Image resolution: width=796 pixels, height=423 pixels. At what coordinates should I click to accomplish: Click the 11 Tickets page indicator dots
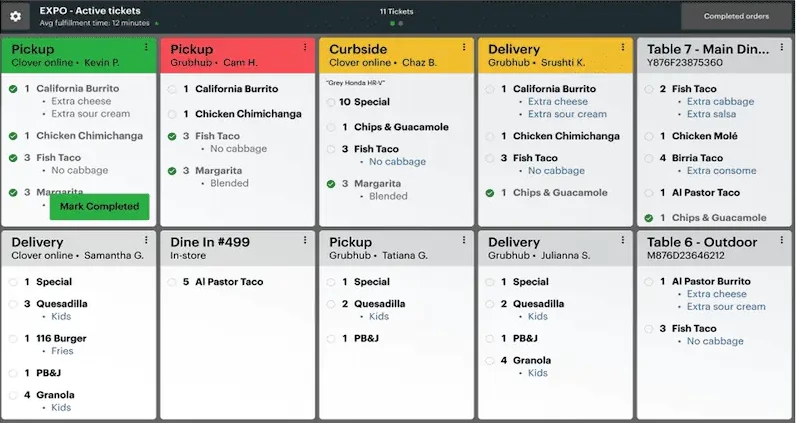pyautogui.click(x=397, y=25)
